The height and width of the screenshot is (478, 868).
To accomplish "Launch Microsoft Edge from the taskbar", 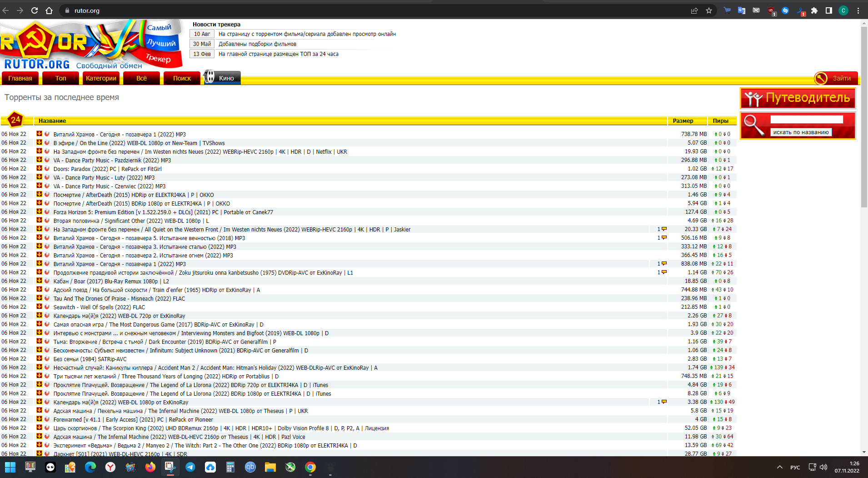I will (x=90, y=467).
